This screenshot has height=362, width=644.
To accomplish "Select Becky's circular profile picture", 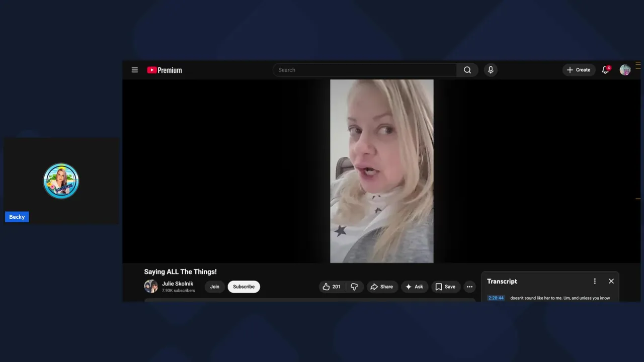I will [61, 181].
